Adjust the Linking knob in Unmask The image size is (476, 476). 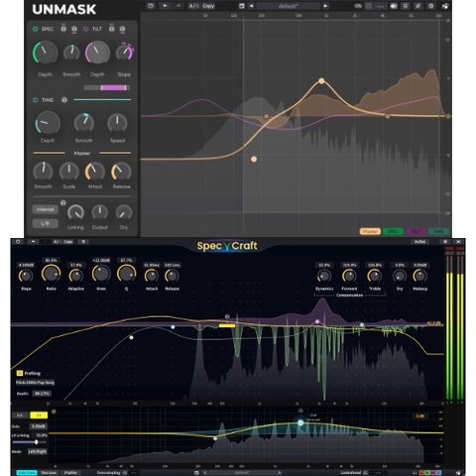point(75,212)
